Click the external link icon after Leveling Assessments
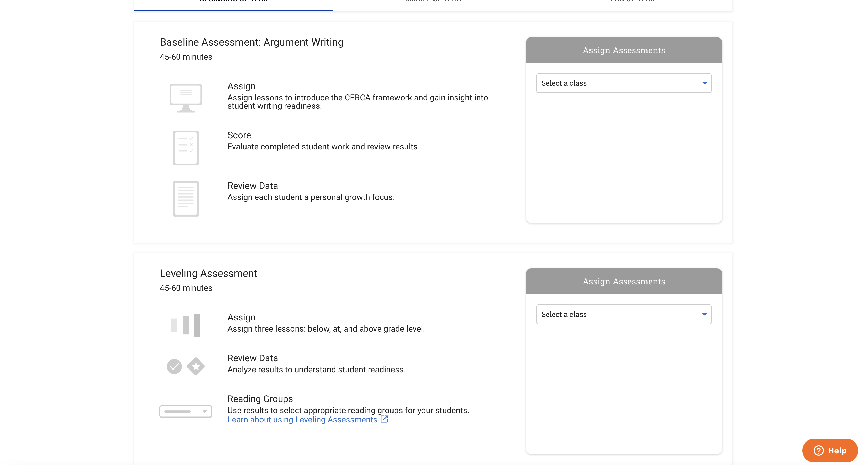Image resolution: width=868 pixels, height=465 pixels. point(384,419)
